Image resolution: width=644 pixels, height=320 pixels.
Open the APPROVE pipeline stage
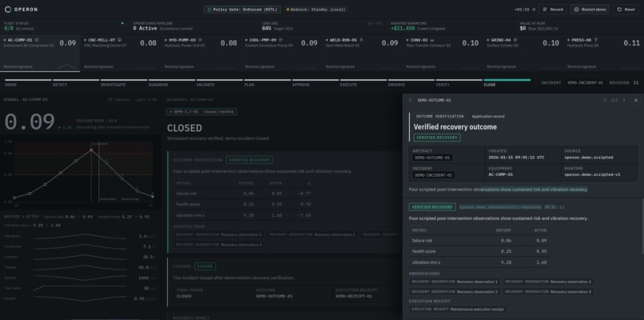point(316,82)
